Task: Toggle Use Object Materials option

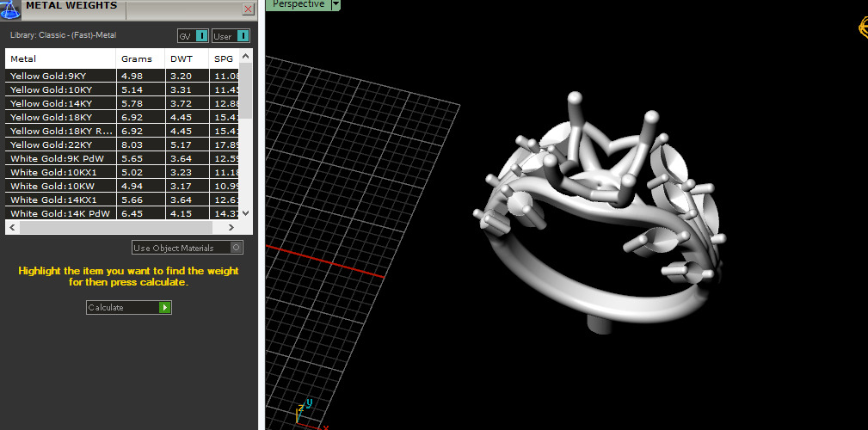Action: pyautogui.click(x=188, y=248)
